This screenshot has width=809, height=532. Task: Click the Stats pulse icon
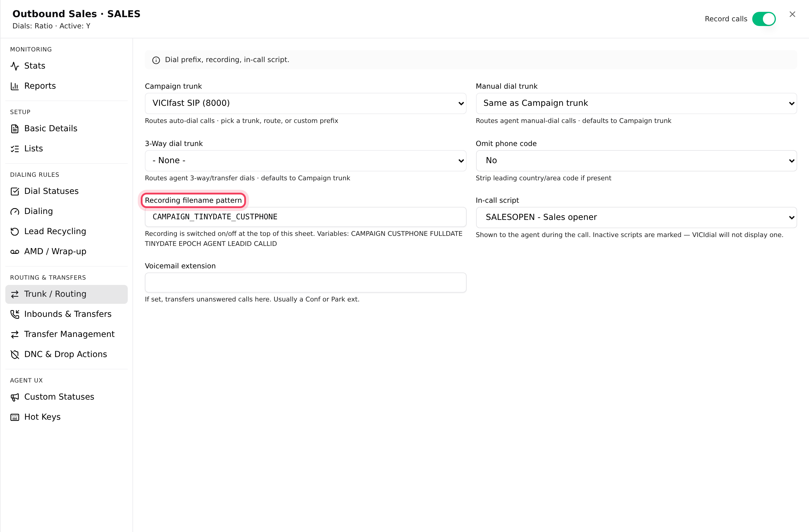pyautogui.click(x=14, y=66)
